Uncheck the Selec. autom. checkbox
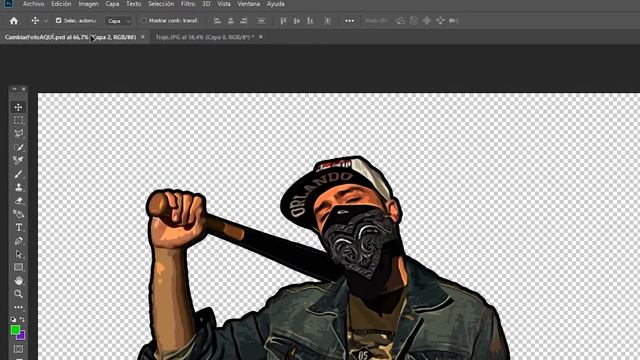Screen dimensions: 640x360 58,20
